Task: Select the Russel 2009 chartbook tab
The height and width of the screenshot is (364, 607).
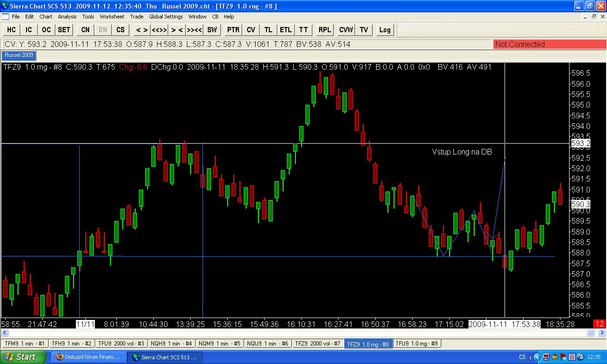Action: tap(19, 55)
